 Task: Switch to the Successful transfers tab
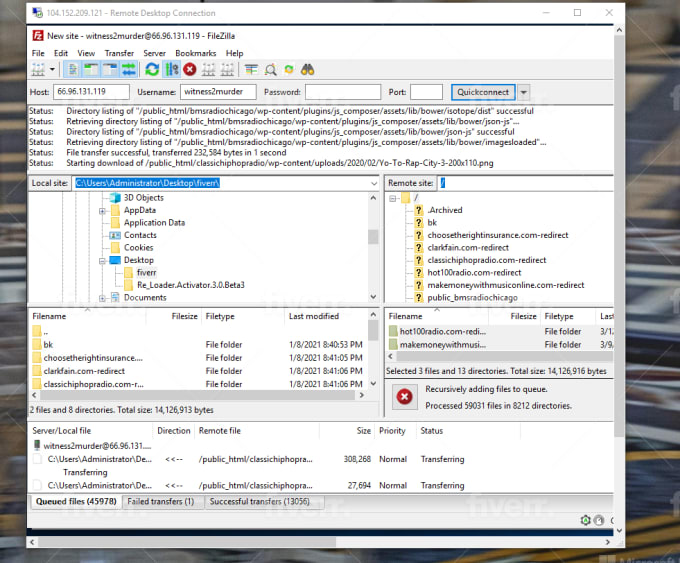coord(259,502)
